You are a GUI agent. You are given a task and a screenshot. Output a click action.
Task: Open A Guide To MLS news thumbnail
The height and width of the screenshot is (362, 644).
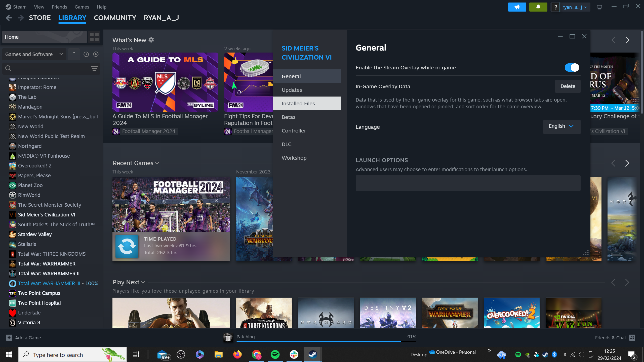pyautogui.click(x=165, y=82)
